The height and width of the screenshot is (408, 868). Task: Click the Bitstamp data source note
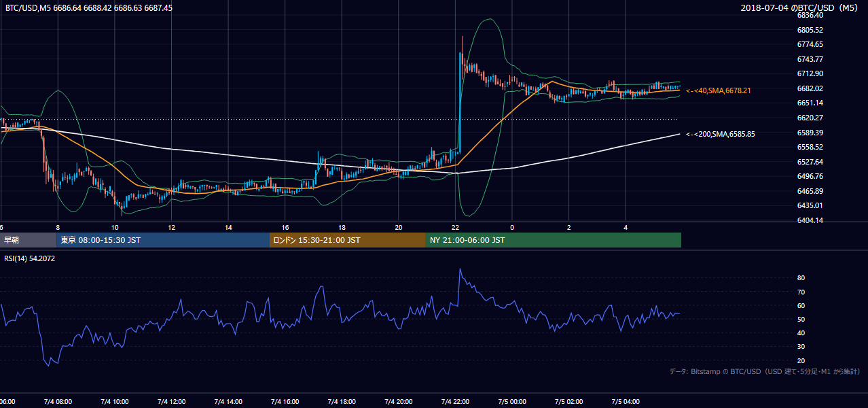(765, 371)
